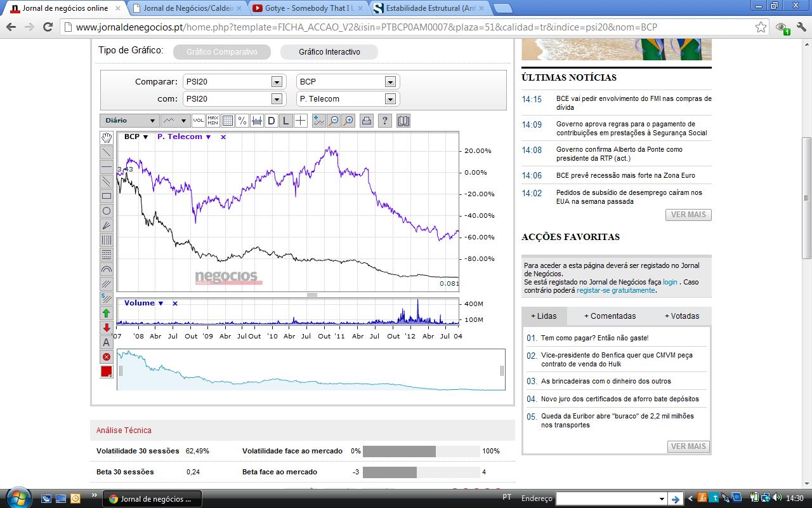Click the Gráfico Interactivo button
The width and height of the screenshot is (812, 508).
(329, 52)
